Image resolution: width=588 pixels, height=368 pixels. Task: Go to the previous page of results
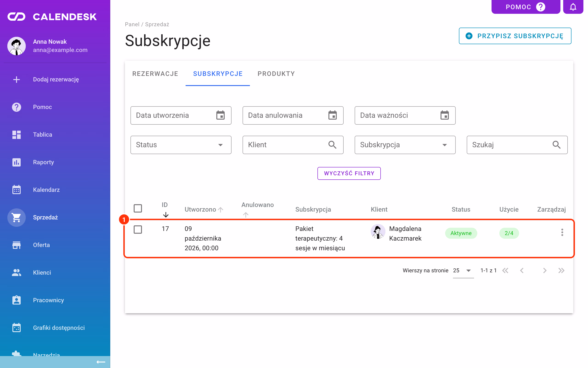pyautogui.click(x=522, y=270)
